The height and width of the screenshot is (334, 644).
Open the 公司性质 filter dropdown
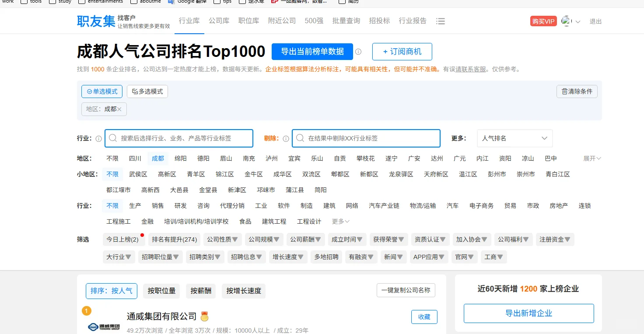(222, 239)
